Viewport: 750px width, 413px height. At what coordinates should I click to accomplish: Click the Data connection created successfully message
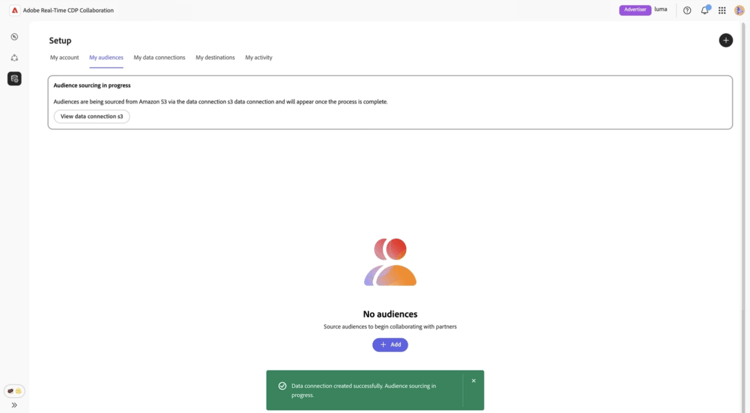pyautogui.click(x=364, y=390)
